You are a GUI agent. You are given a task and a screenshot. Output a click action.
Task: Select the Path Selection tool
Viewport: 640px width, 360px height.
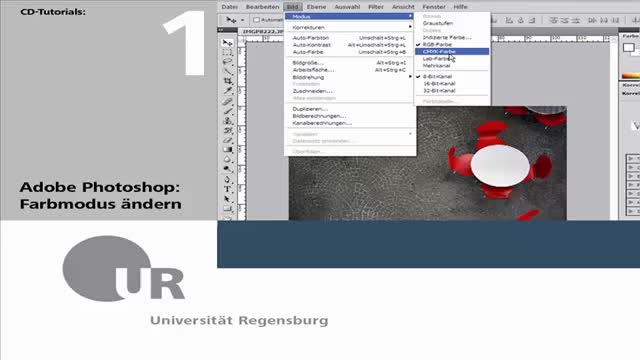(227, 199)
